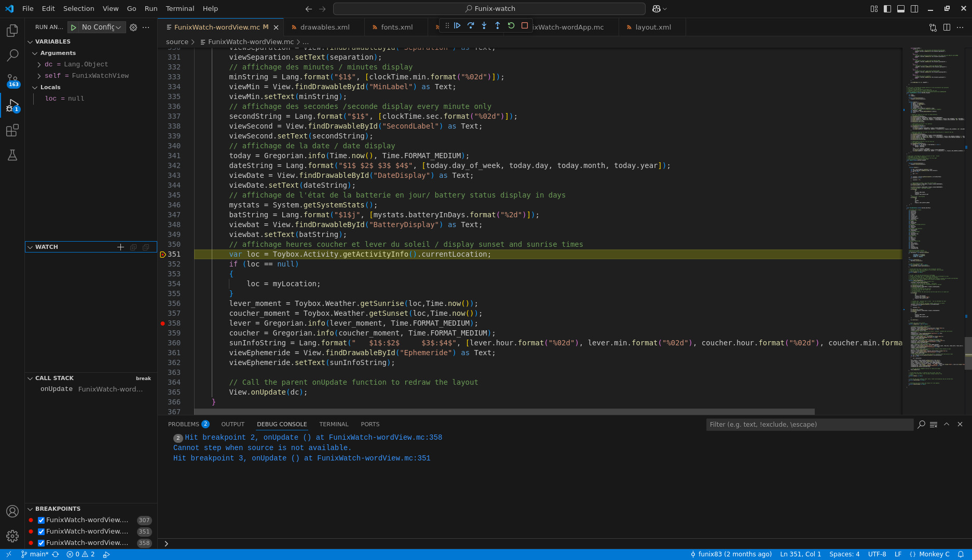Uncheck the breakpoint at line 307
The image size is (972, 560).
click(x=42, y=520)
